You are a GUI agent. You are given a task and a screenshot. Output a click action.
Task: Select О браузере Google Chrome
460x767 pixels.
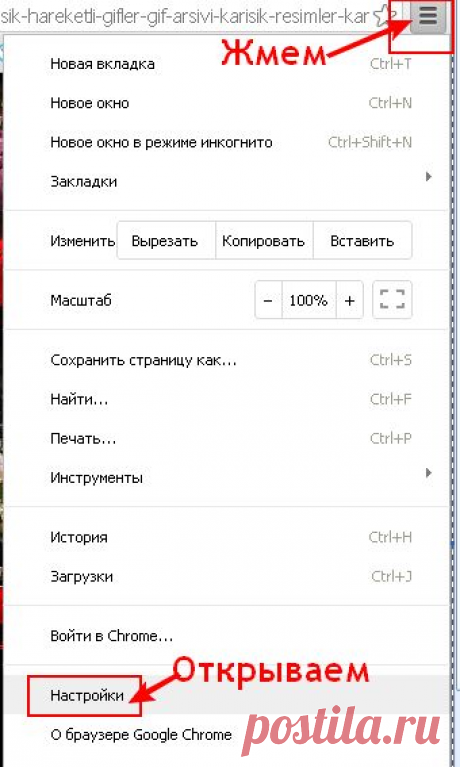click(x=225, y=735)
